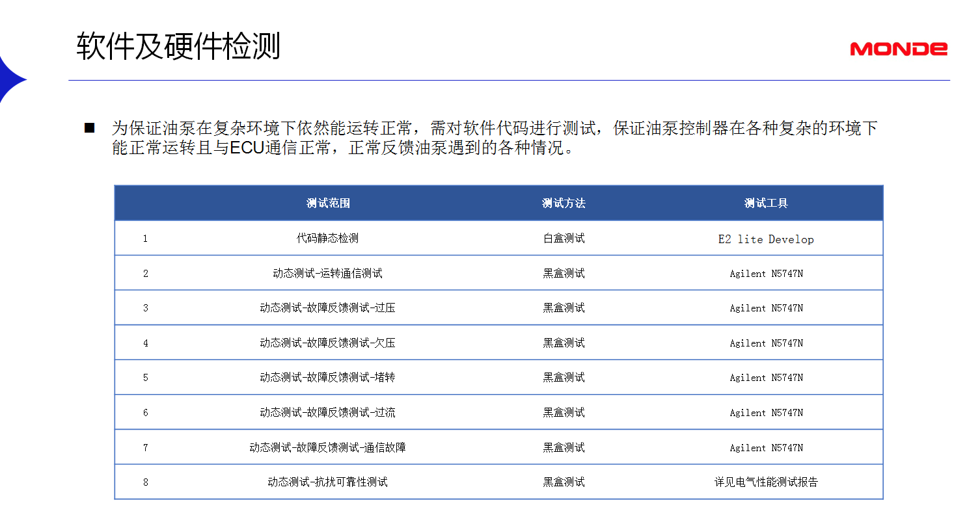
Task: Click the 动态测试-运转通信测试 cell
Action: point(328,274)
